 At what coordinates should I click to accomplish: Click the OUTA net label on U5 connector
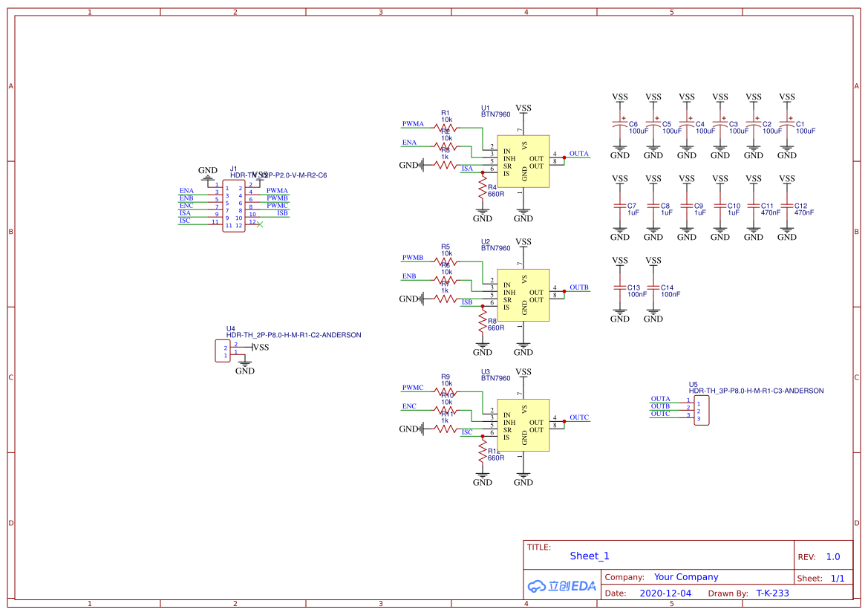[660, 399]
